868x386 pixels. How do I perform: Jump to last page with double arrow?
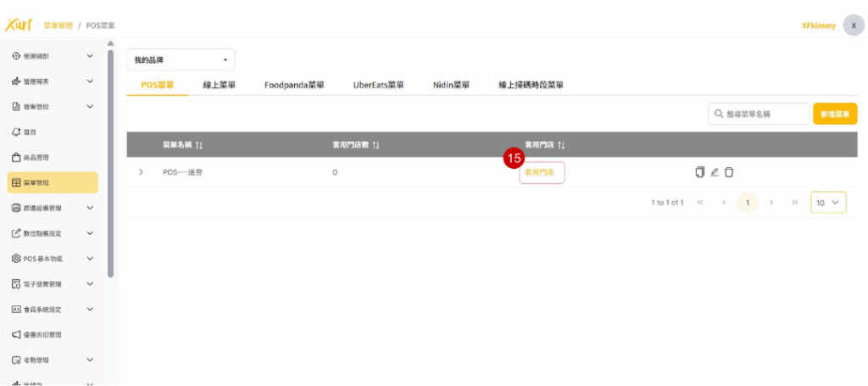click(x=794, y=203)
